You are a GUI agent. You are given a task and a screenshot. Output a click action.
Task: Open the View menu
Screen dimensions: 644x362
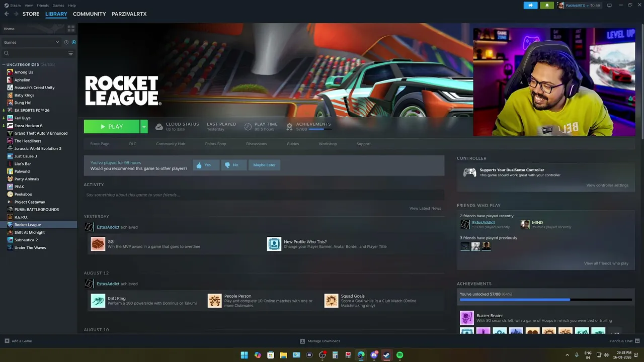point(29,6)
